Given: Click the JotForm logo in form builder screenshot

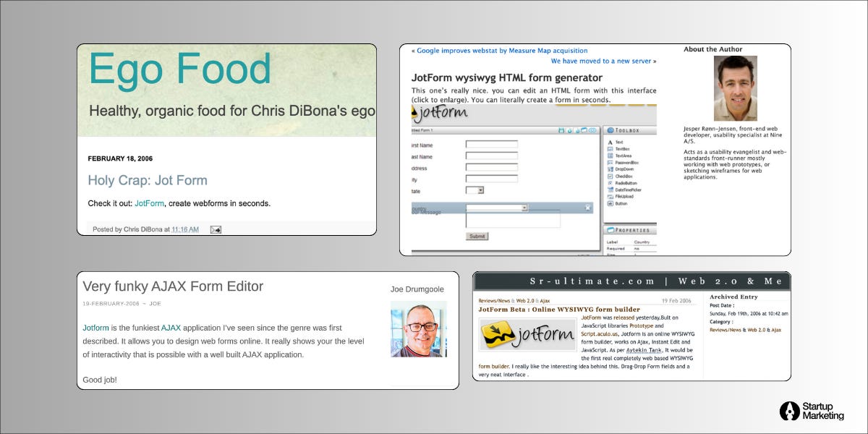Looking at the screenshot, I should click(x=441, y=113).
